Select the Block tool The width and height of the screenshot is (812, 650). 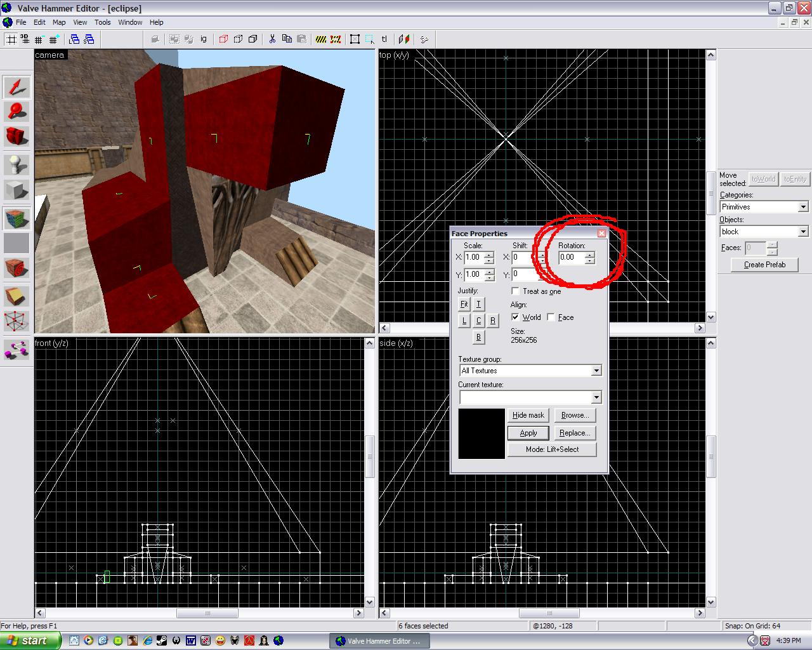pyautogui.click(x=16, y=190)
